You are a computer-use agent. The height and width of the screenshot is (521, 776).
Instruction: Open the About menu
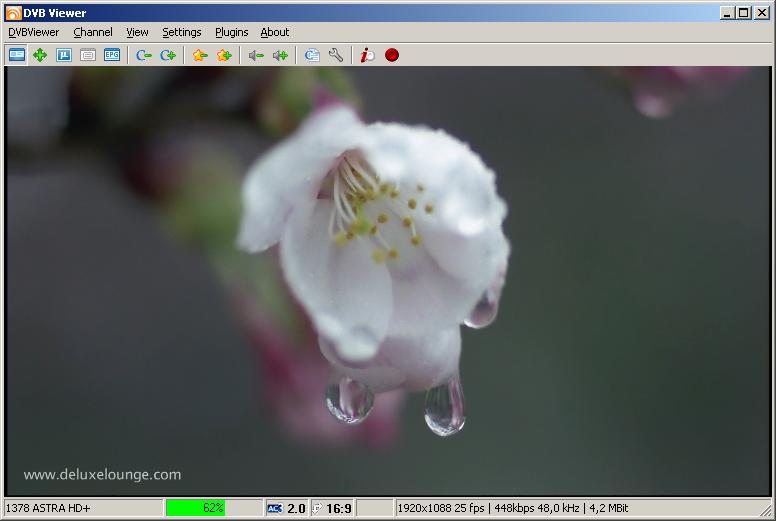tap(275, 32)
